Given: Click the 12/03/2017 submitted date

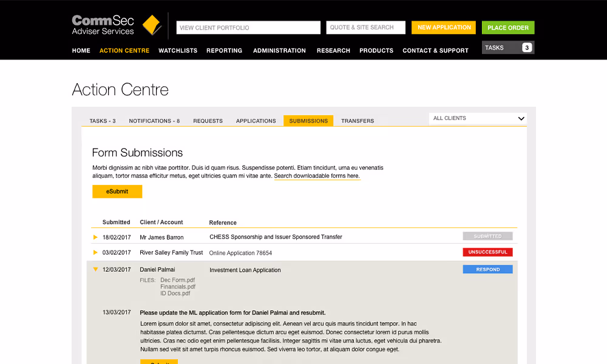Looking at the screenshot, I should pos(117,269).
